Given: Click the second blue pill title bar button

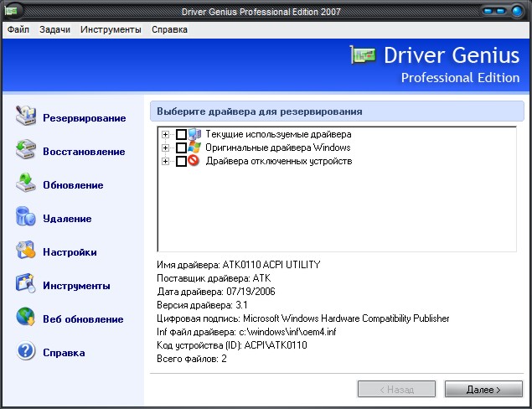Looking at the screenshot, I should coord(501,11).
